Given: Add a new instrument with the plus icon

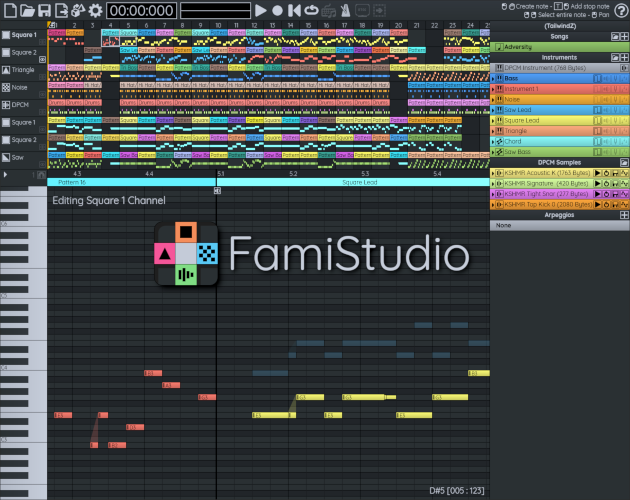Looking at the screenshot, I should point(624,57).
